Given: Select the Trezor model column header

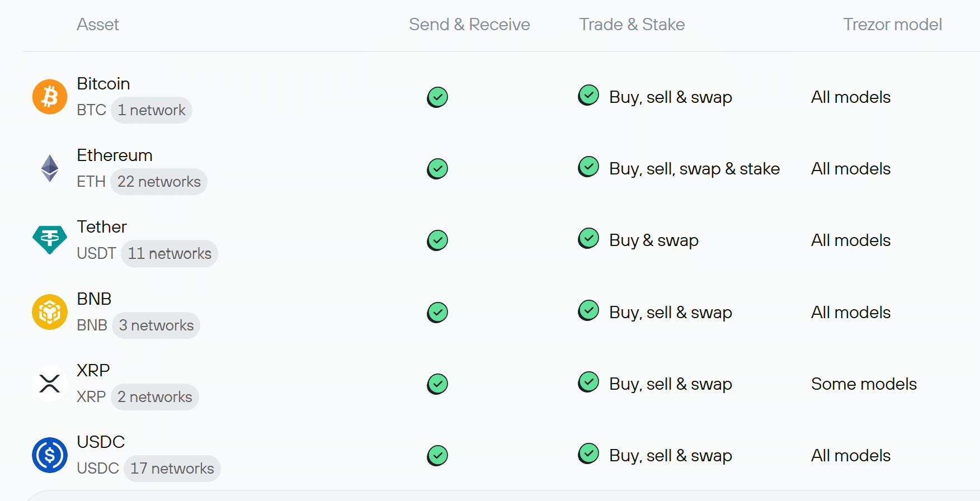Looking at the screenshot, I should tap(892, 25).
